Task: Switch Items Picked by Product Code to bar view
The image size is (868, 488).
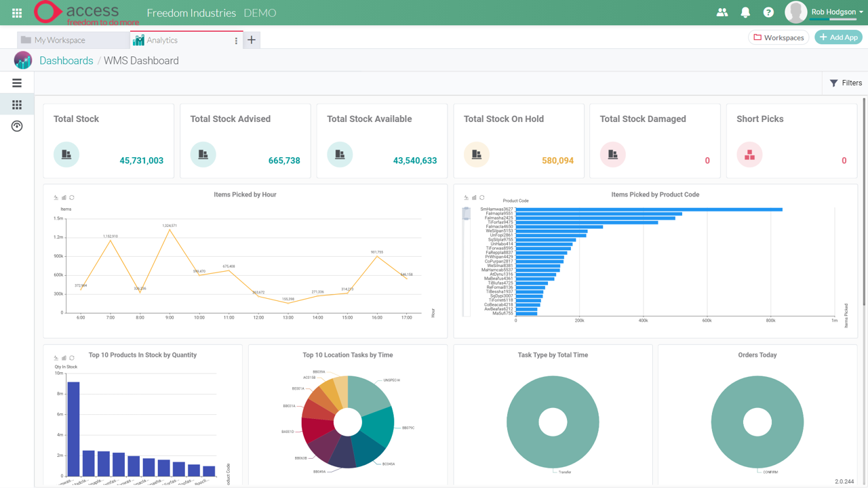Action: (474, 198)
